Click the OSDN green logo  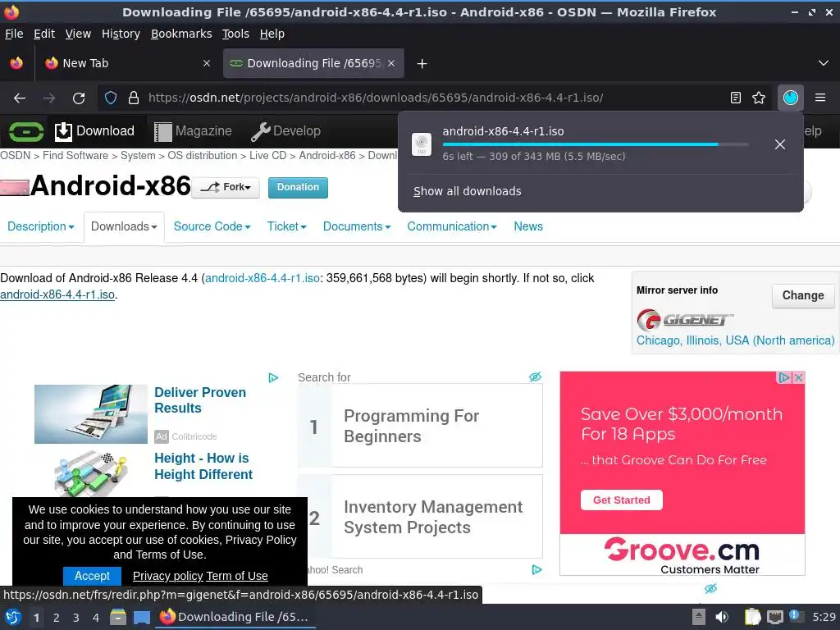25,131
